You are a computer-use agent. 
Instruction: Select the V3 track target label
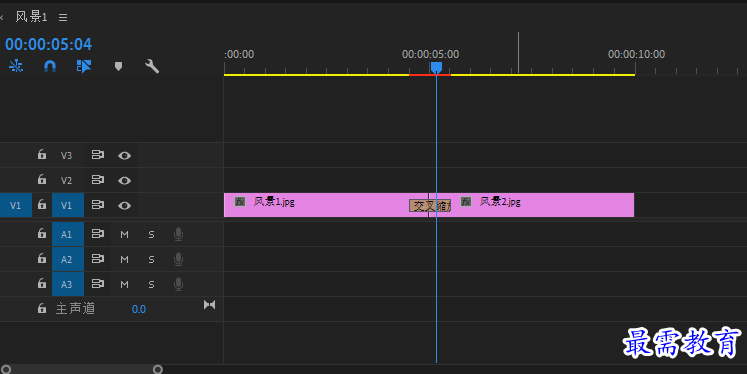(66, 155)
